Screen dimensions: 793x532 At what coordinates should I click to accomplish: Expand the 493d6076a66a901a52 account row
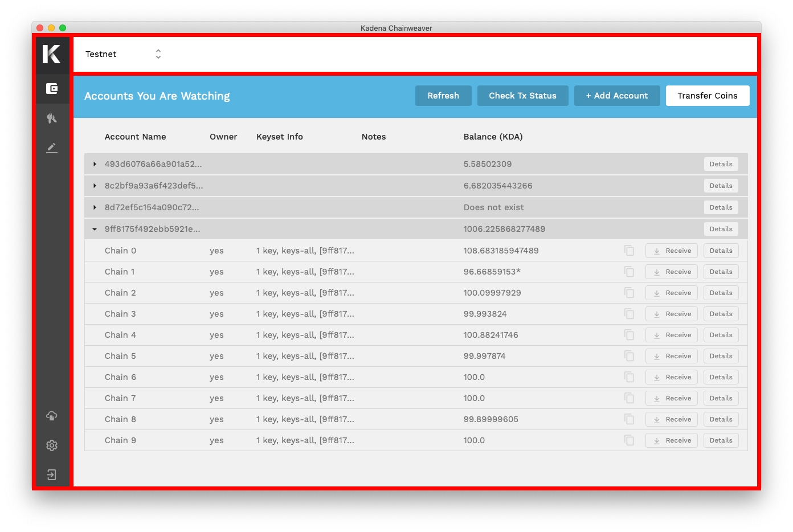coord(95,164)
